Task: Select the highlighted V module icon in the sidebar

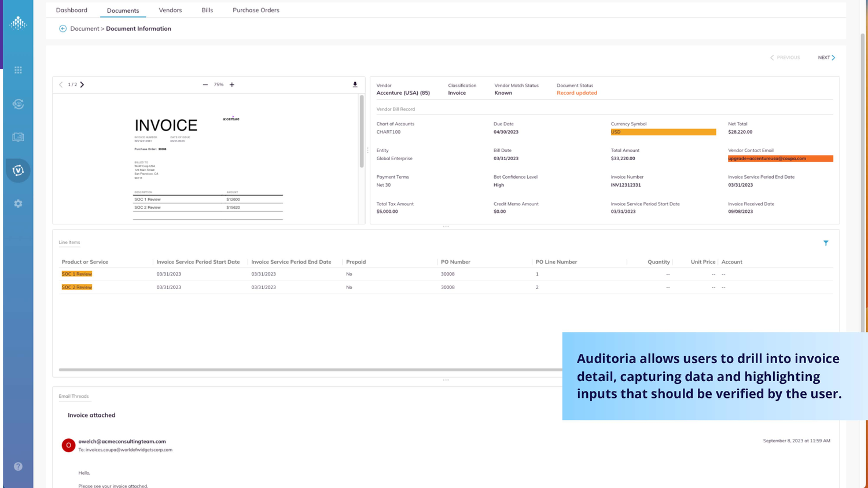Action: [x=17, y=171]
